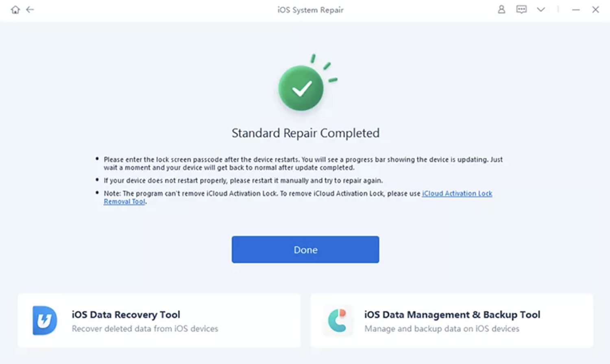Screen dimensions: 610x364
Task: Click the iOS System Repair title
Action: coord(310,10)
